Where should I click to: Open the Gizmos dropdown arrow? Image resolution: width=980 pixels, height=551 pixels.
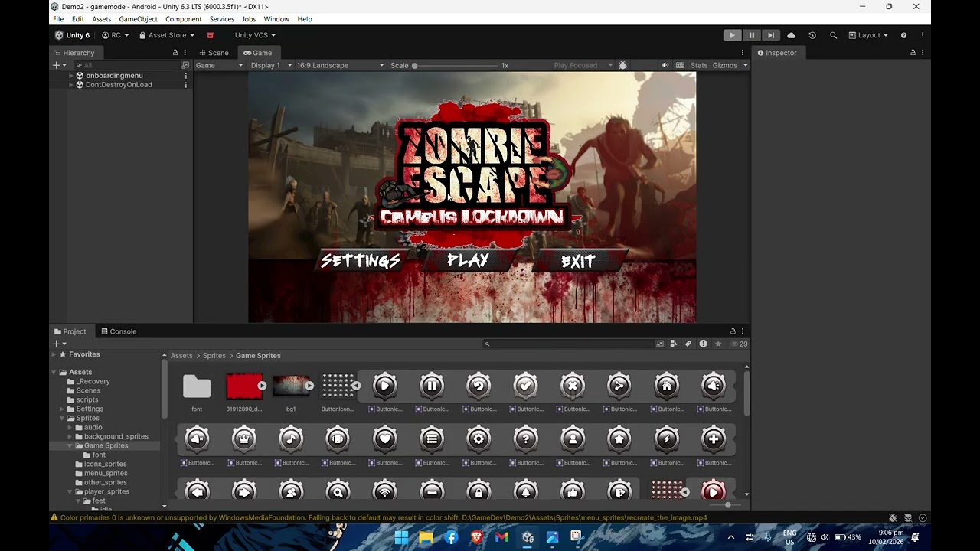[745, 65]
